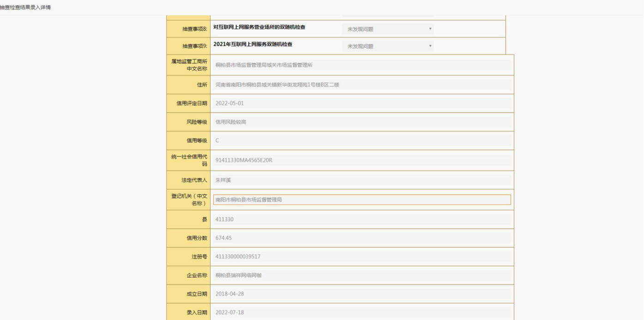Click the 统一社会信用代码 field
644x320 pixels.
[362, 160]
